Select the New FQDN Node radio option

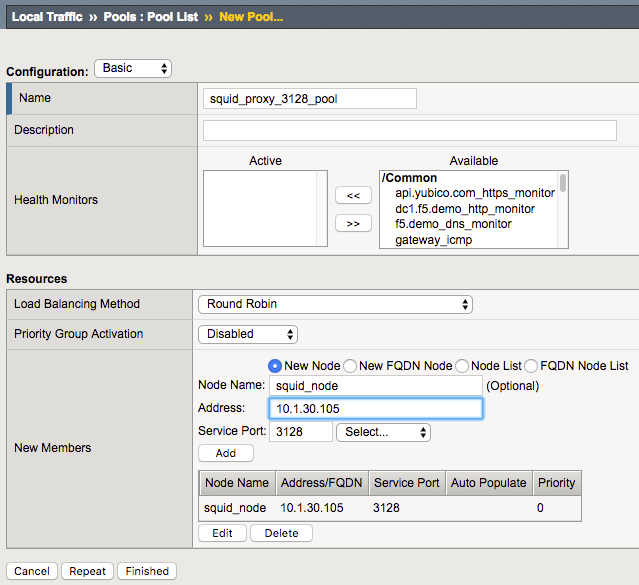point(350,366)
